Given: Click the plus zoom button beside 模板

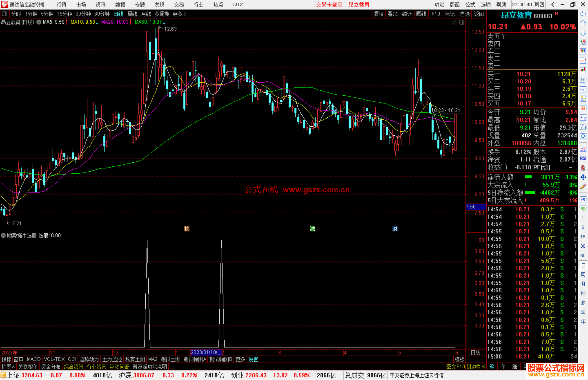Looking at the screenshot, I should [x=471, y=359].
